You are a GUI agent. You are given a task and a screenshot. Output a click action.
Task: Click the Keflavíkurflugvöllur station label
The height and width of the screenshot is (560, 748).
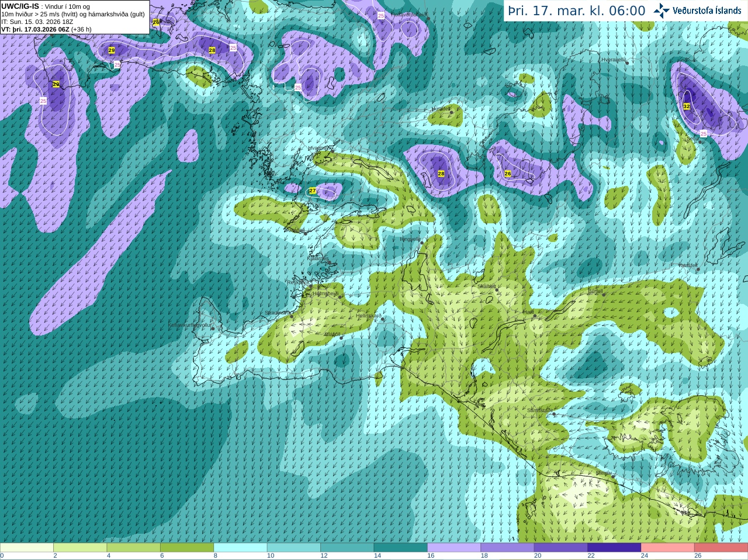(x=190, y=324)
